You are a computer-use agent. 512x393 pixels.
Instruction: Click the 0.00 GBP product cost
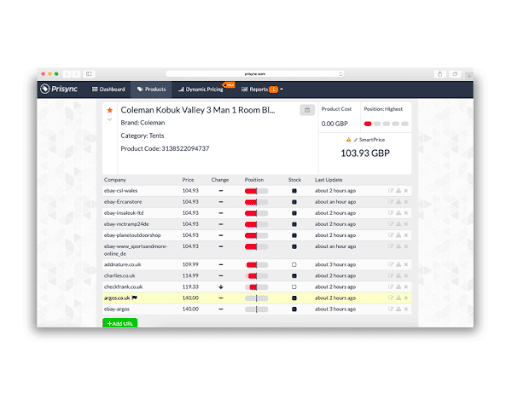(x=334, y=124)
